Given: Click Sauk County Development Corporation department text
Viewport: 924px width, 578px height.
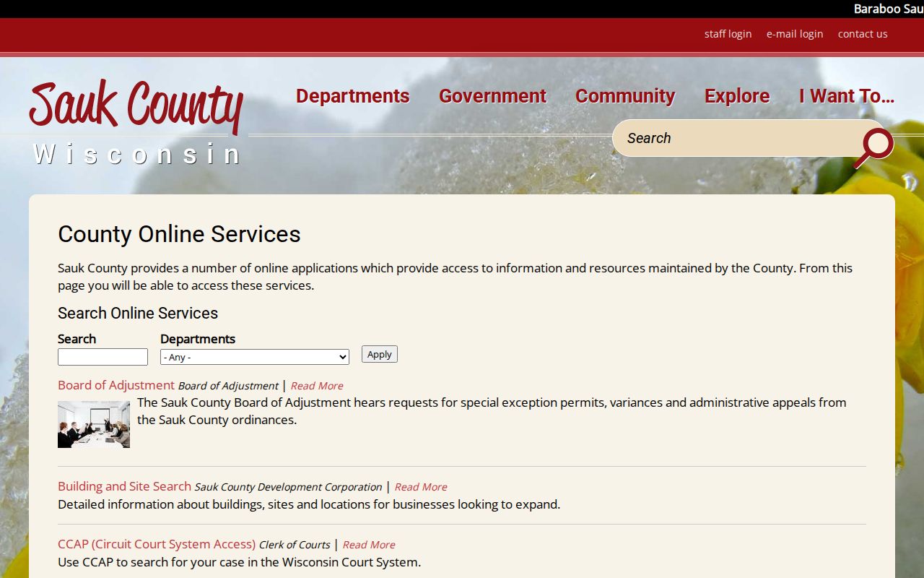Looking at the screenshot, I should pyautogui.click(x=288, y=487).
